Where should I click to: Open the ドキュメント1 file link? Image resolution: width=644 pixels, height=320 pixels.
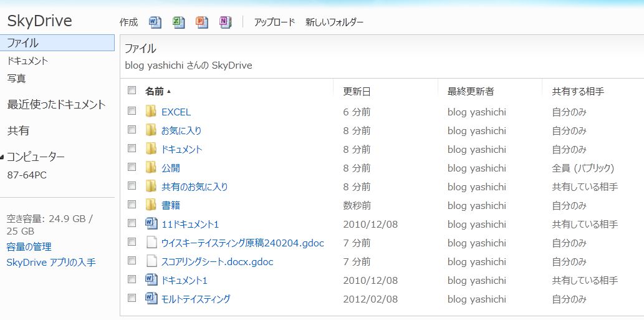[185, 281]
